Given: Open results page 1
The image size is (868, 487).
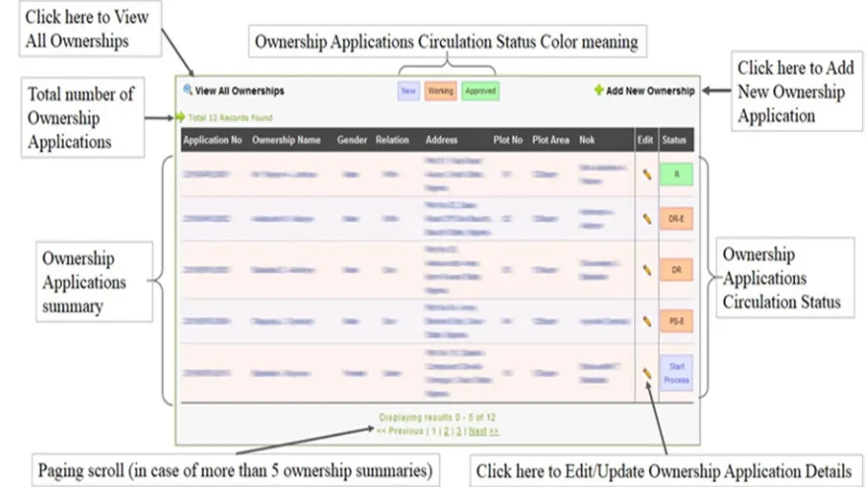Looking at the screenshot, I should click(434, 431).
